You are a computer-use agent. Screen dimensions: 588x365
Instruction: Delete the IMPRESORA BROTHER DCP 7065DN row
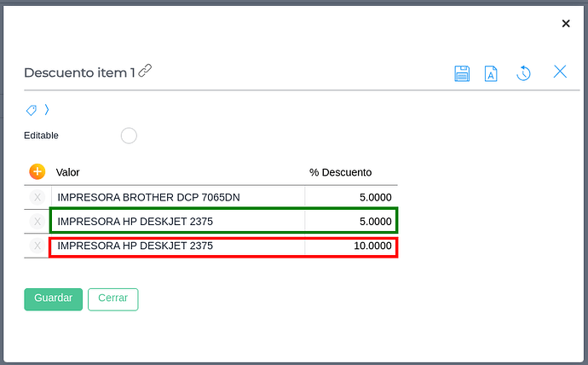(x=37, y=197)
